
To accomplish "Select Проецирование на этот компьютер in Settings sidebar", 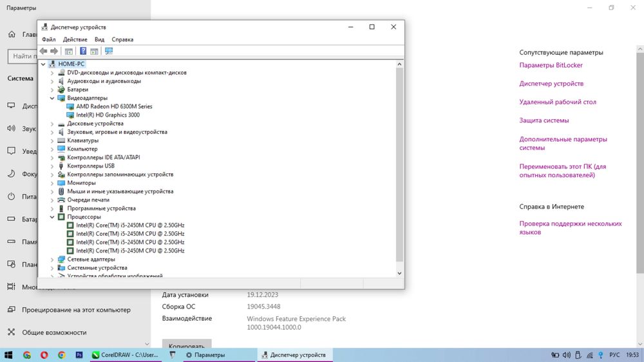I will pyautogui.click(x=76, y=310).
